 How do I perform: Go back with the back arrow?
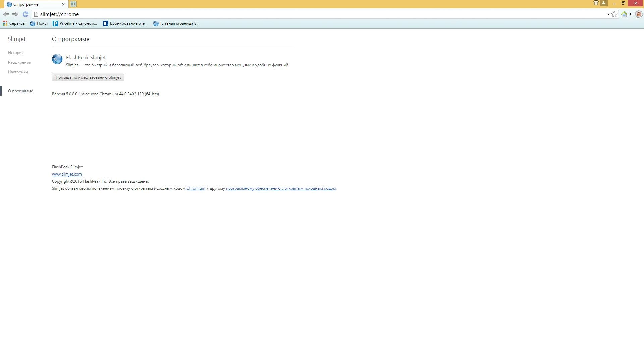6,14
